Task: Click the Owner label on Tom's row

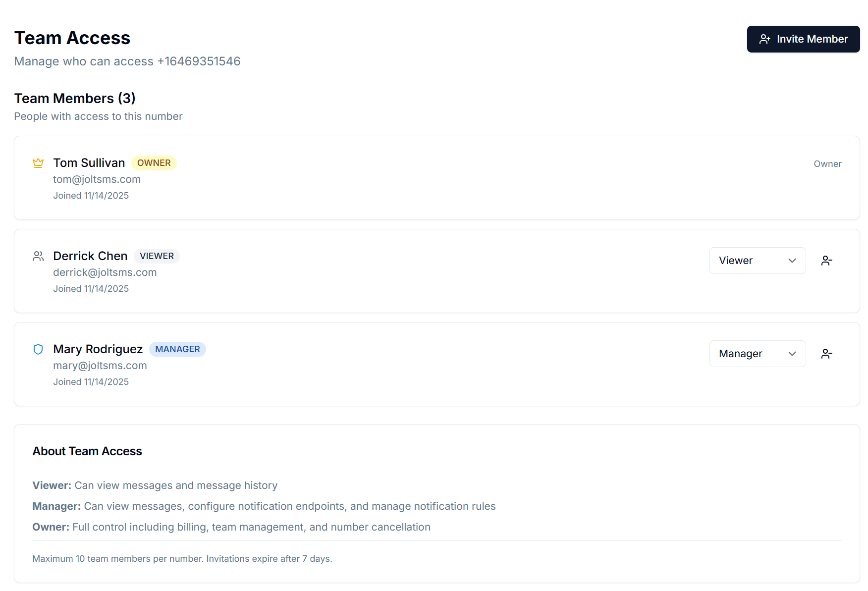Action: click(x=827, y=163)
